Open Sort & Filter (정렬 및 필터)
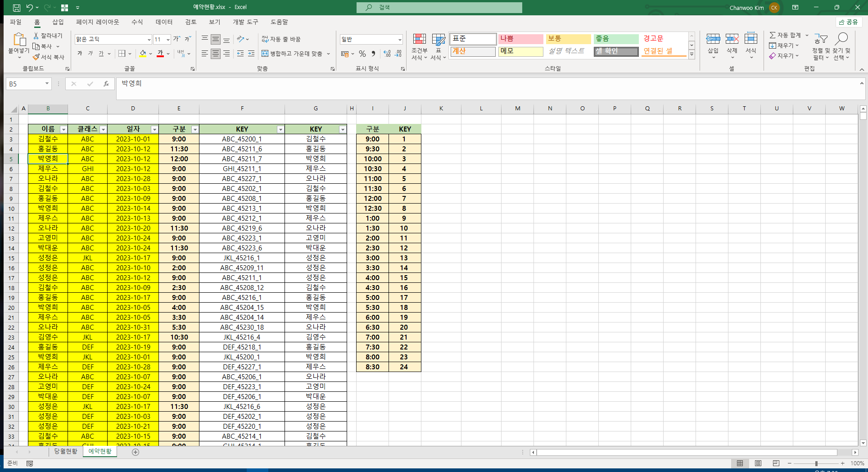868x472 pixels. (x=821, y=47)
